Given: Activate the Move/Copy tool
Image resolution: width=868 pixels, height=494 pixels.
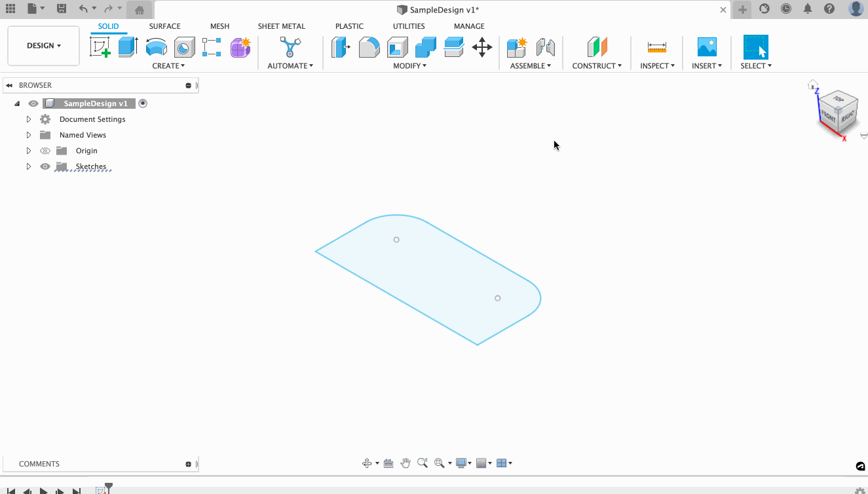Looking at the screenshot, I should click(482, 47).
